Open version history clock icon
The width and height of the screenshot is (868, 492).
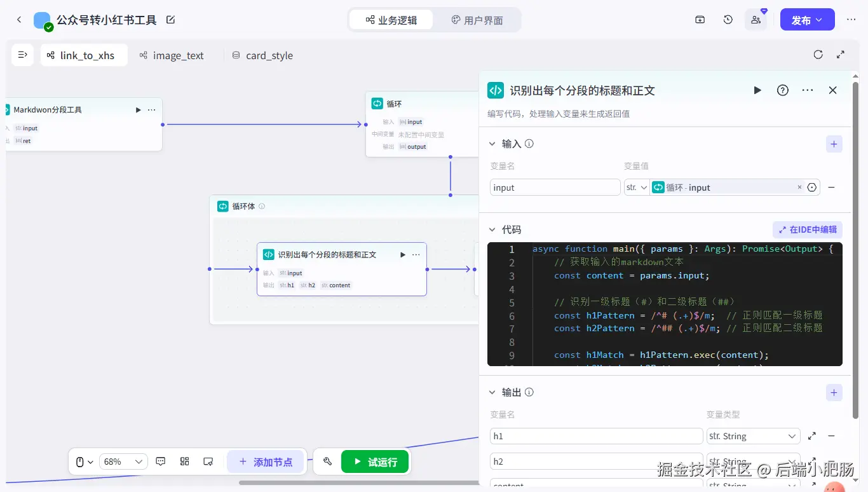tap(728, 20)
